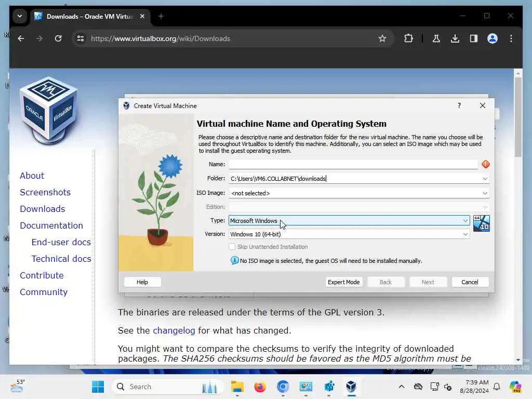Click the network display tray icon
This screenshot has height=399, width=532.
[x=434, y=387]
